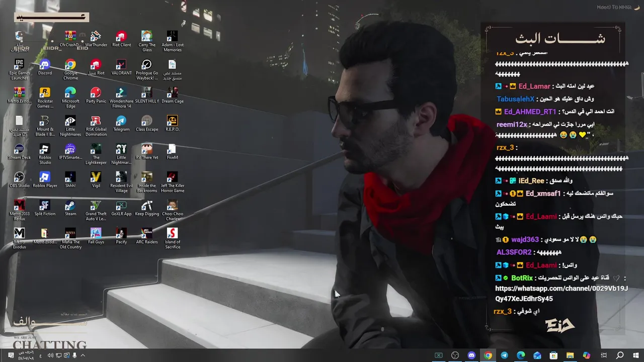The image size is (644, 362).
Task: Select RV There Yet desktop icon
Action: (x=147, y=152)
